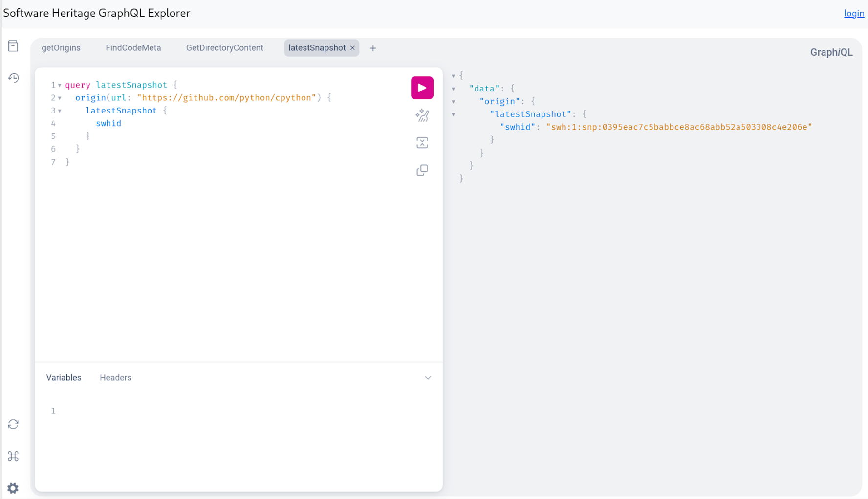The width and height of the screenshot is (868, 499).
Task: Fold the query at line 1
Action: [59, 85]
